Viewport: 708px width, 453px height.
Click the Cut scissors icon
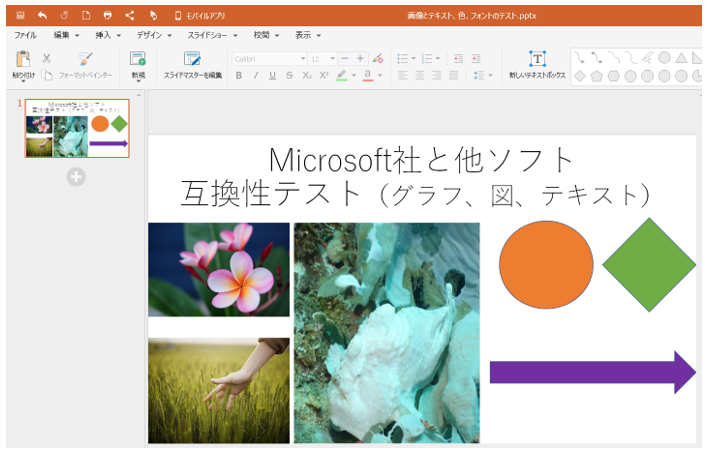[x=47, y=59]
